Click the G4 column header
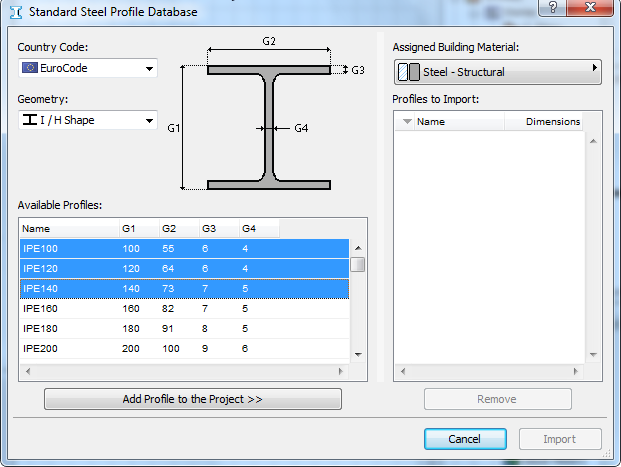Screen dimensions: 621x467 259,229
